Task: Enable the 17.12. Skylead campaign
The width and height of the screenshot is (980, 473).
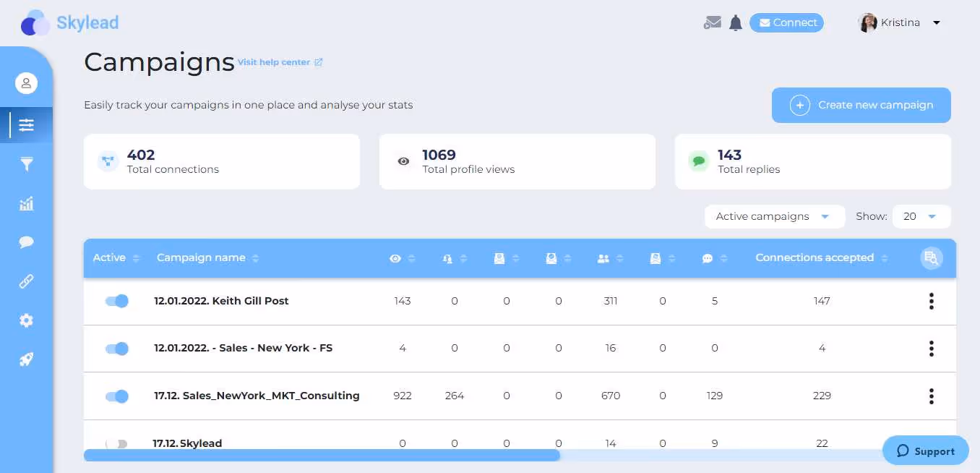Action: point(116,443)
